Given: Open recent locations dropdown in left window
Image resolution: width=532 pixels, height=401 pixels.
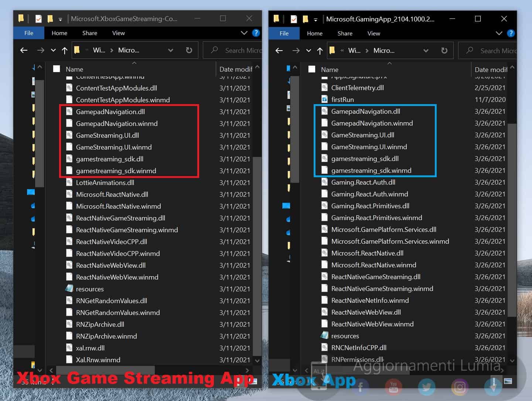Looking at the screenshot, I should [x=53, y=50].
